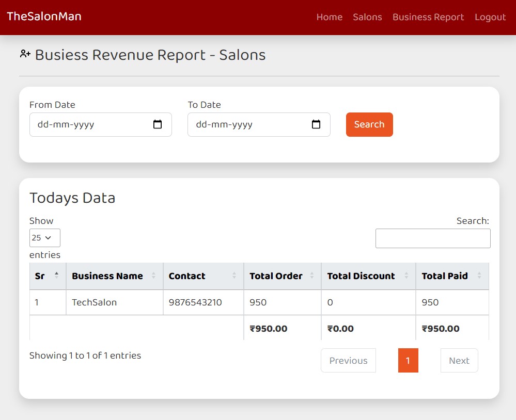Focus the To Date input field
This screenshot has width=516, height=420.
pos(259,124)
